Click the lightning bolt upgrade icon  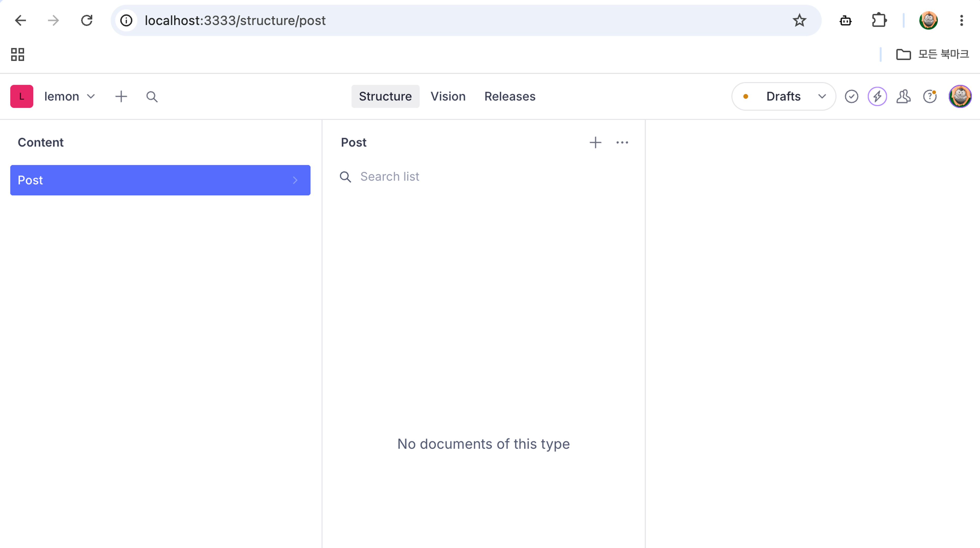click(877, 96)
